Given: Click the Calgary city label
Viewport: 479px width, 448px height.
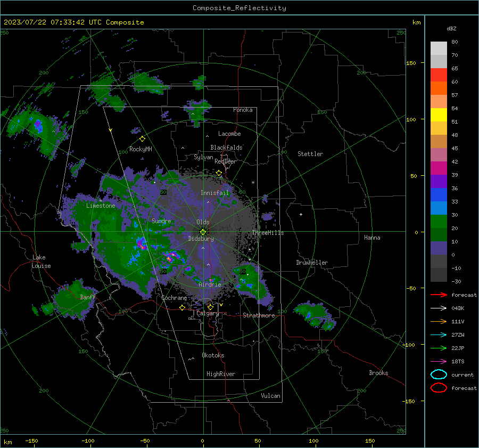Looking at the screenshot, I should 208,313.
